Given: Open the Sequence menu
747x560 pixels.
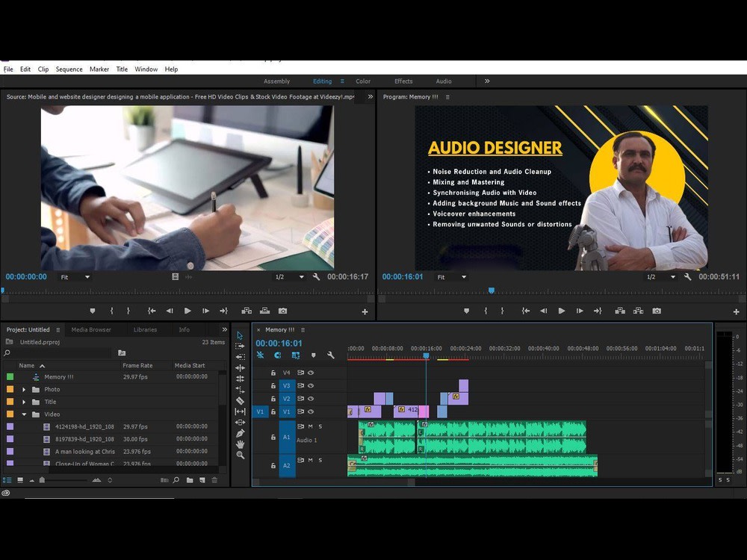Looking at the screenshot, I should tap(69, 69).
